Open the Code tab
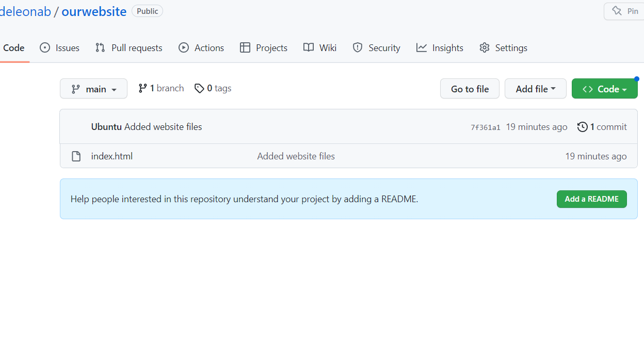Screen dimensions: 644x343 click(x=13, y=48)
